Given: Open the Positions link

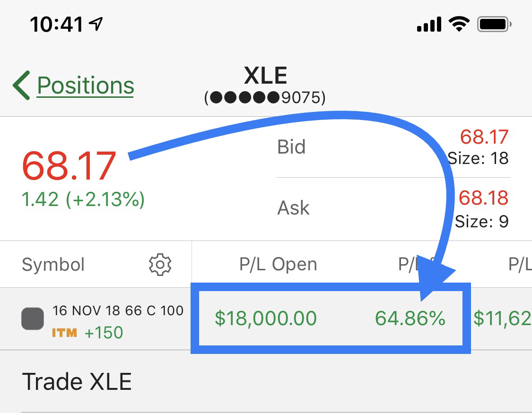Looking at the screenshot, I should pyautogui.click(x=86, y=86).
